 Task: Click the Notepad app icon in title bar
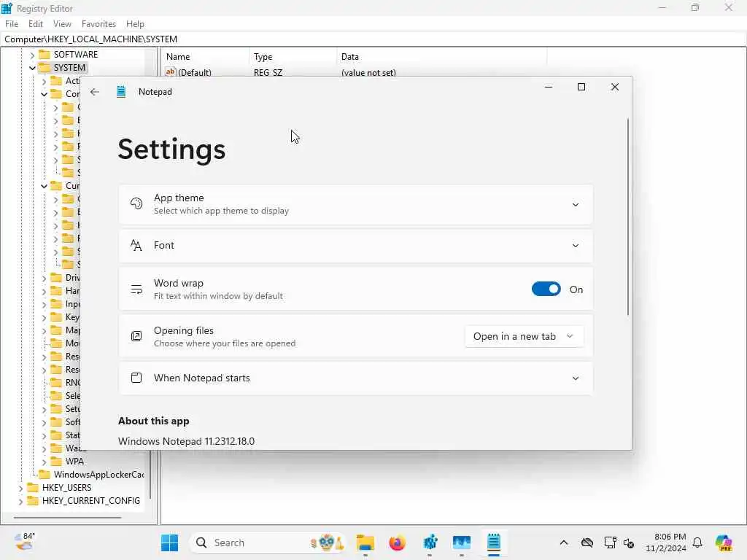121,92
